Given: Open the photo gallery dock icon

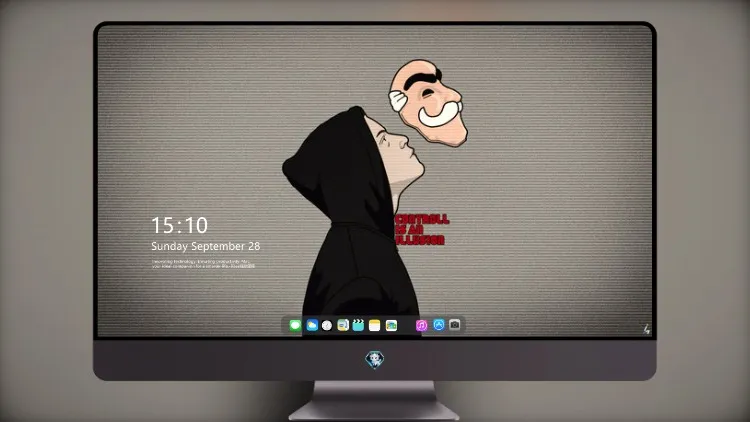Looking at the screenshot, I should 391,325.
